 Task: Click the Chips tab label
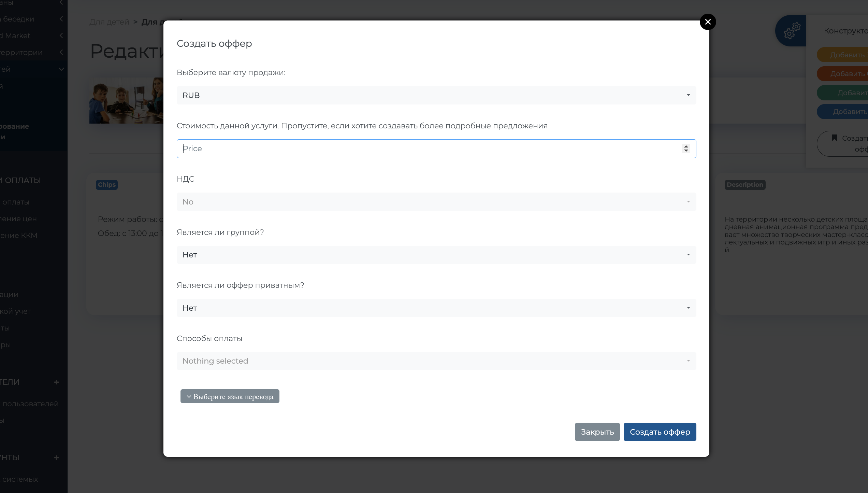106,185
